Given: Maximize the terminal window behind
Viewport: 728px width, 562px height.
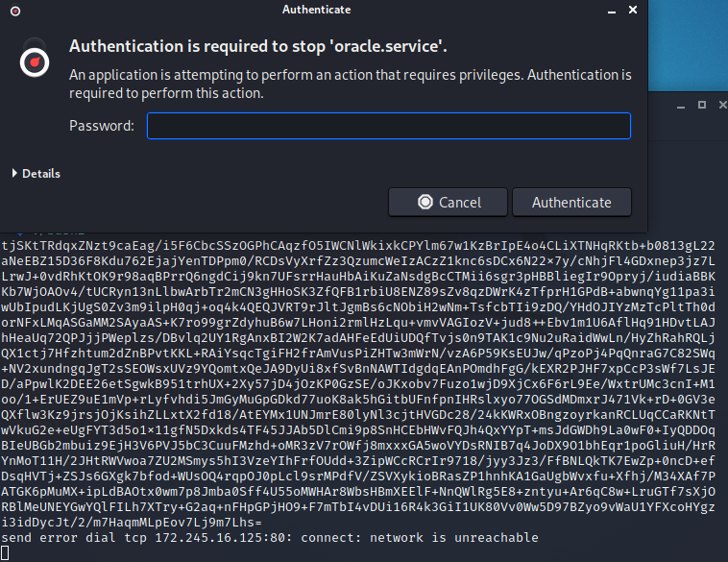Looking at the screenshot, I should (x=702, y=105).
